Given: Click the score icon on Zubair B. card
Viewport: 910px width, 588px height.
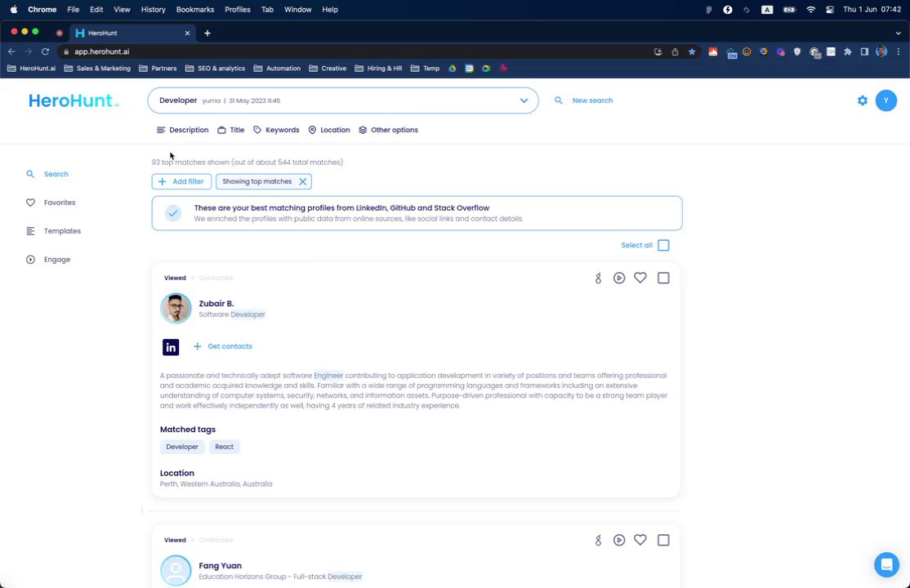Looking at the screenshot, I should pos(598,278).
